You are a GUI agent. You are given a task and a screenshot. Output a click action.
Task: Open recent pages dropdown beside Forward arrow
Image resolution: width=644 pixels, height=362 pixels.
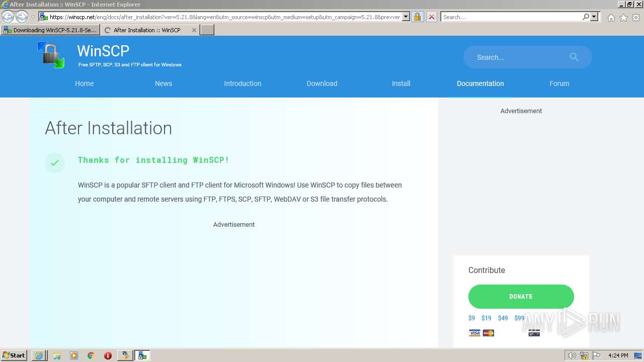coord(33,17)
